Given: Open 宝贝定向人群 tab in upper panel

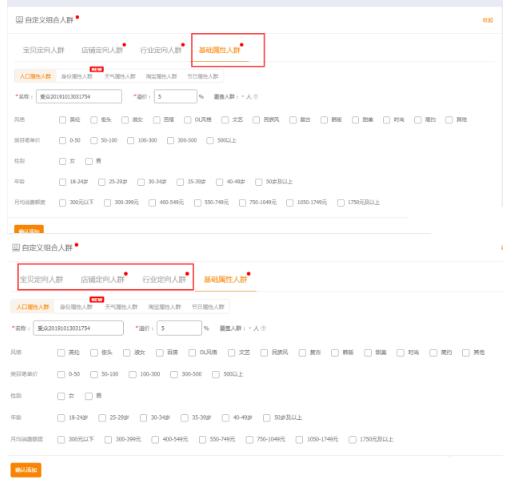Looking at the screenshot, I should [43, 50].
